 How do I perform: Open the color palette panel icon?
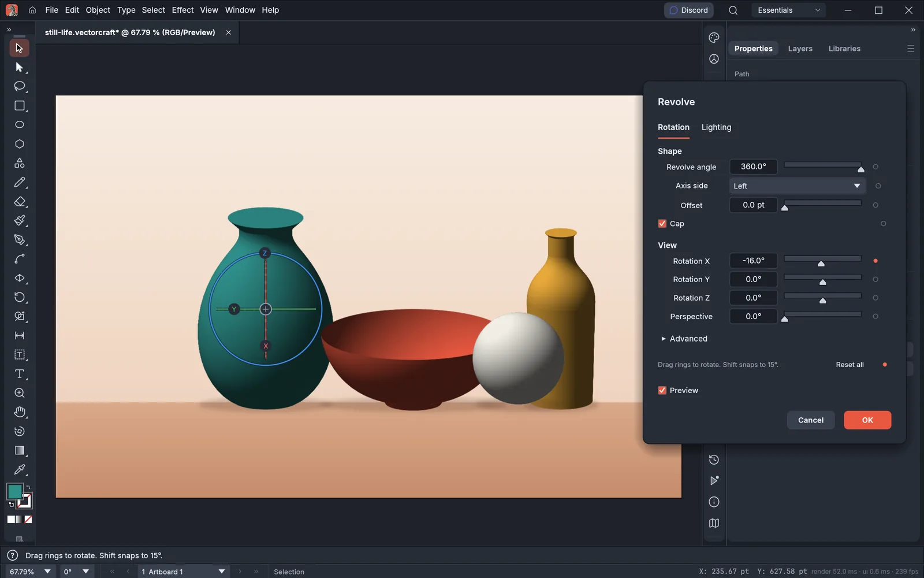[x=714, y=38]
